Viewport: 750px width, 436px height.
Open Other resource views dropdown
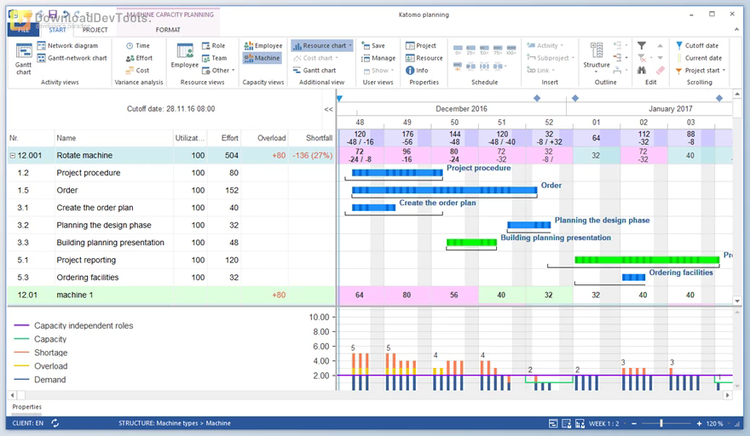click(219, 70)
